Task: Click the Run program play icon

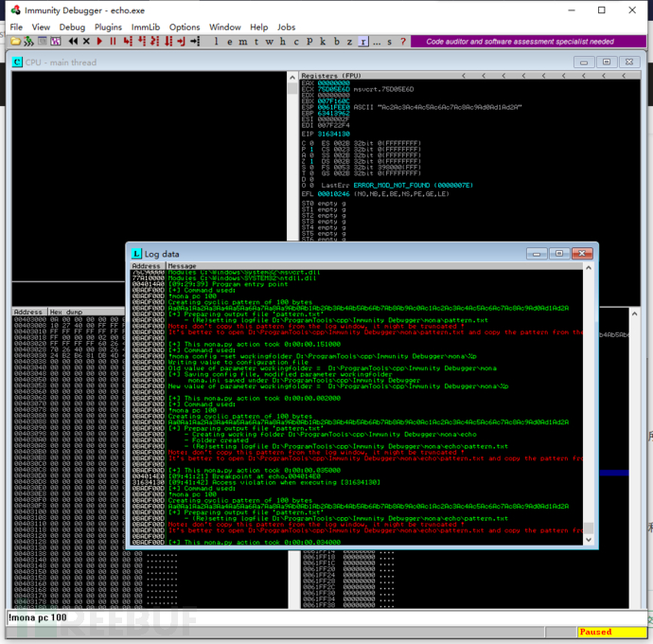Action: (99, 42)
